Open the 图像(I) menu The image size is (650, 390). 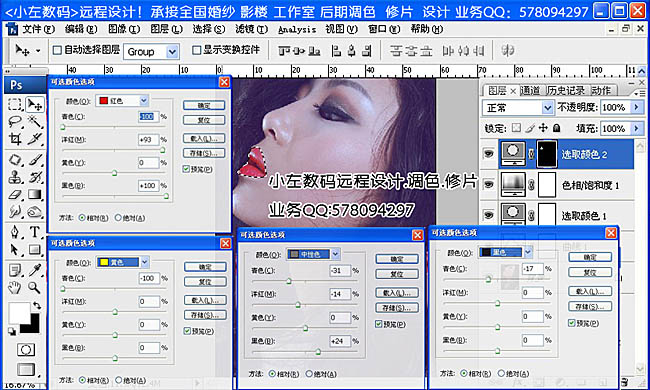click(123, 29)
